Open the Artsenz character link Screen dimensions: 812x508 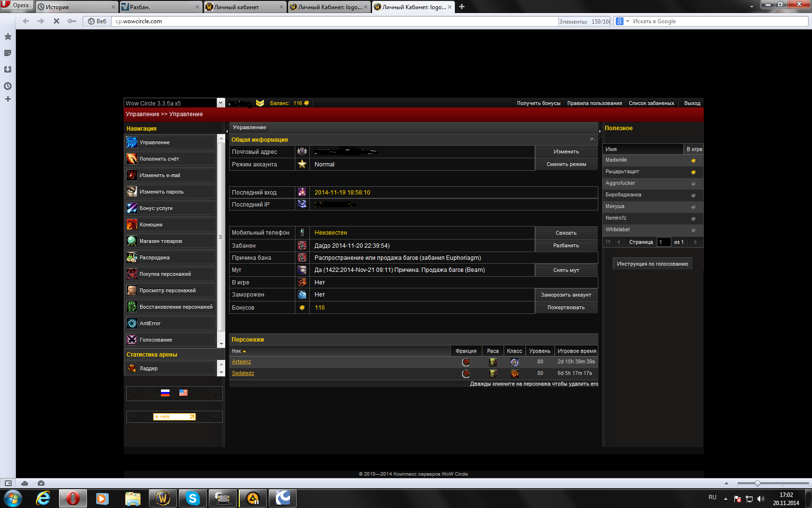point(241,362)
